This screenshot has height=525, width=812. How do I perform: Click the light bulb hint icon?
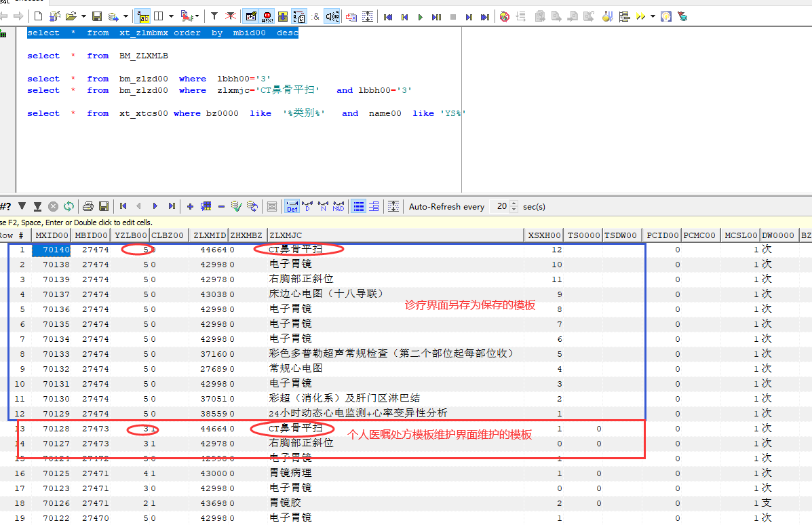pyautogui.click(x=666, y=16)
